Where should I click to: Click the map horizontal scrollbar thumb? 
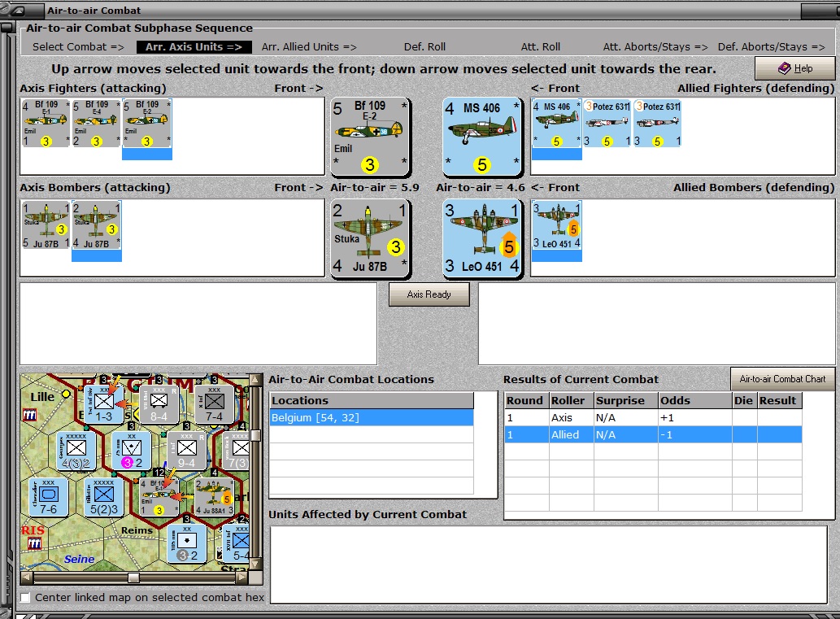(x=134, y=578)
